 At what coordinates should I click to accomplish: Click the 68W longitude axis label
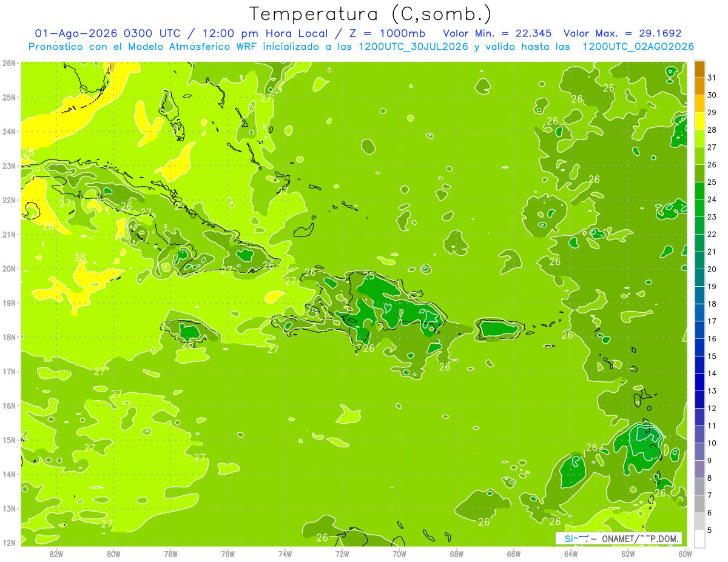pos(456,554)
